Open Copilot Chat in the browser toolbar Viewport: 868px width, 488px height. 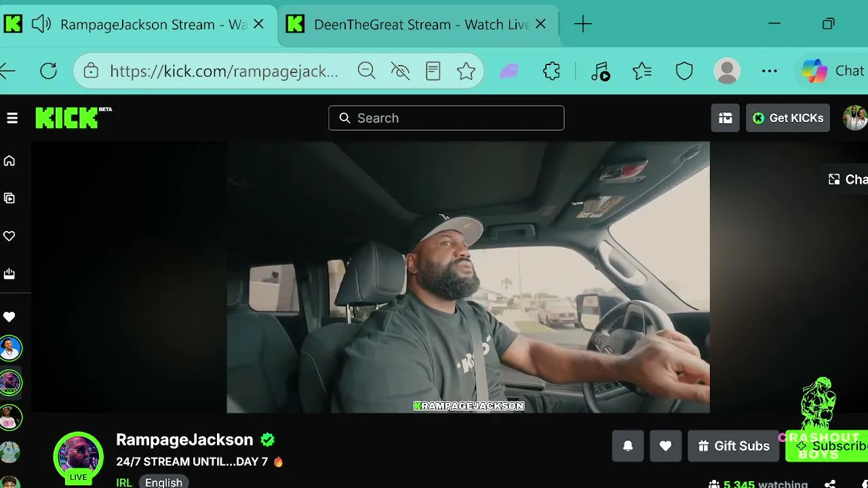(x=833, y=70)
